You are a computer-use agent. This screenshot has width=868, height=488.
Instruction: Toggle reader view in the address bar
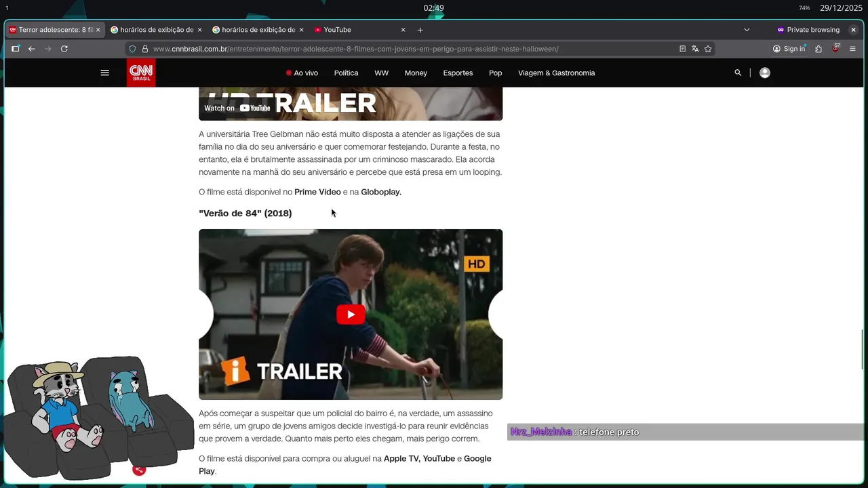(x=683, y=49)
